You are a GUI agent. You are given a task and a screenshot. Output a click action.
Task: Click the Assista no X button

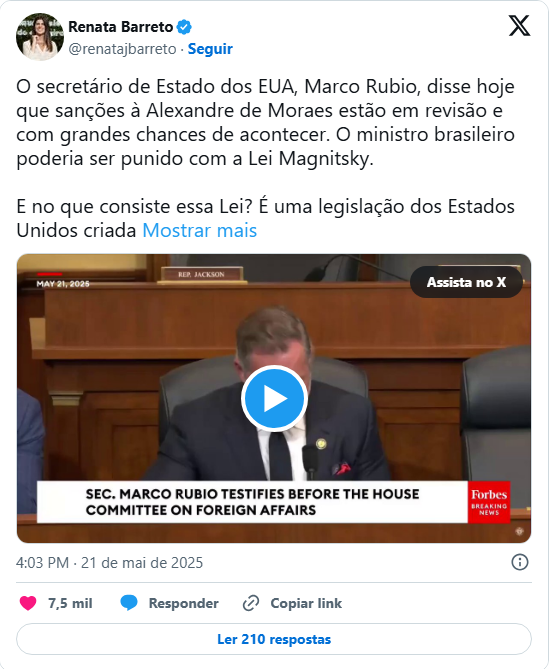coord(466,282)
